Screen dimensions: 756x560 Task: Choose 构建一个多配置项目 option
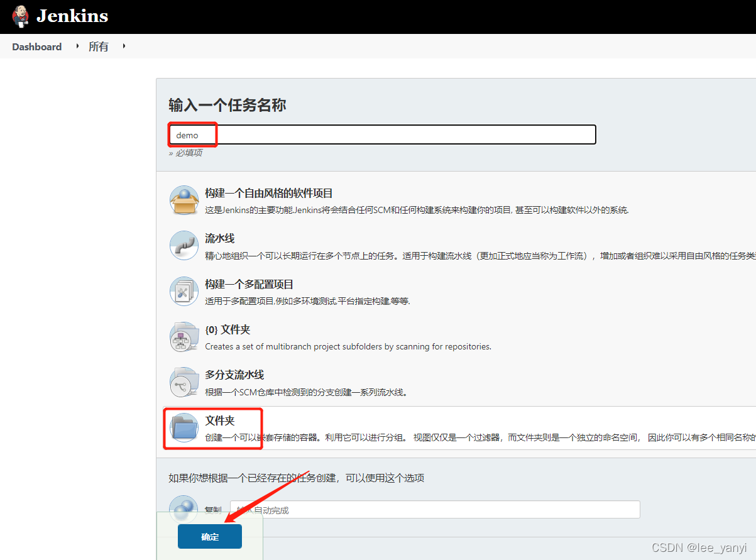(249, 285)
